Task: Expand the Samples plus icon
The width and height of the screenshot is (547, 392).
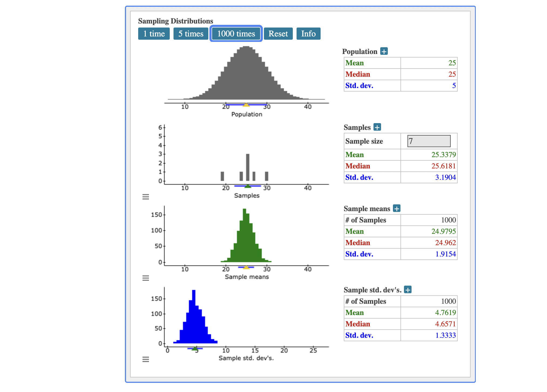Action: point(377,127)
